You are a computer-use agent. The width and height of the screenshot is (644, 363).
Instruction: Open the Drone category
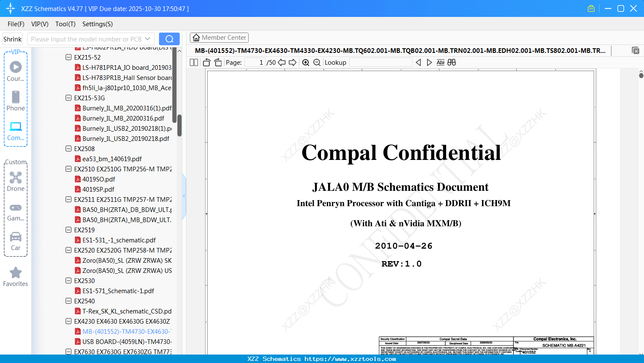[16, 181]
